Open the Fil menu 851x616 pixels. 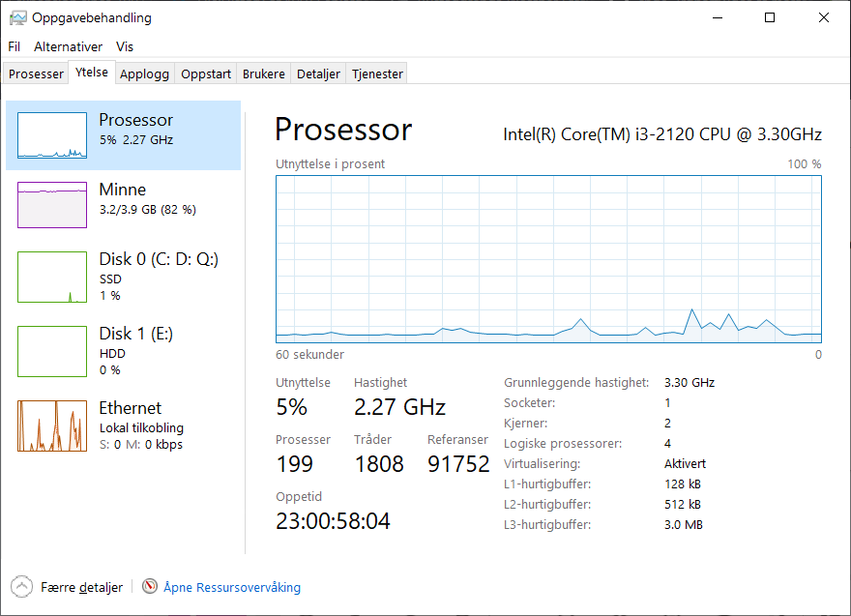coord(15,46)
